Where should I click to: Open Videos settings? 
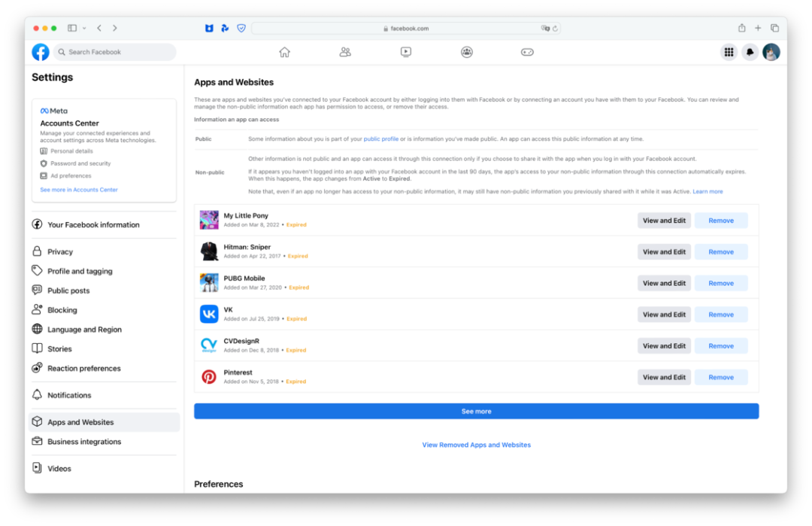(104, 469)
